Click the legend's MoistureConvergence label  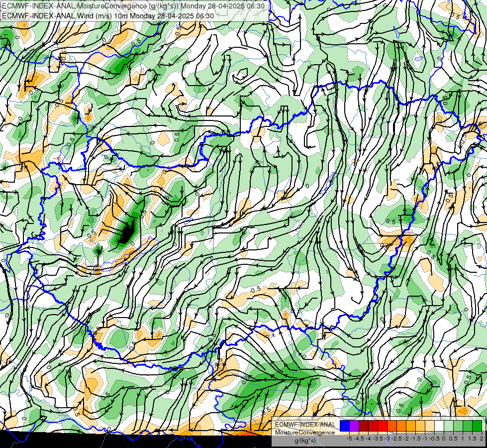point(305,433)
